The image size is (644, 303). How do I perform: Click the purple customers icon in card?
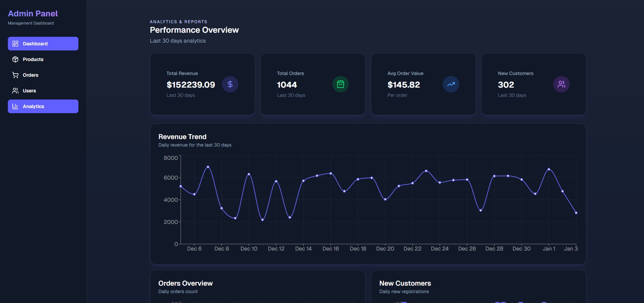pyautogui.click(x=561, y=84)
